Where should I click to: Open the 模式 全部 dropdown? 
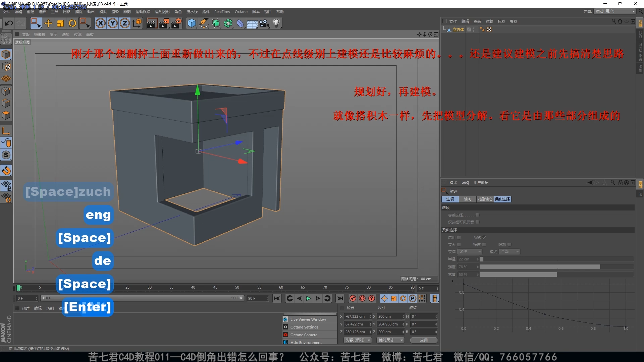509,252
